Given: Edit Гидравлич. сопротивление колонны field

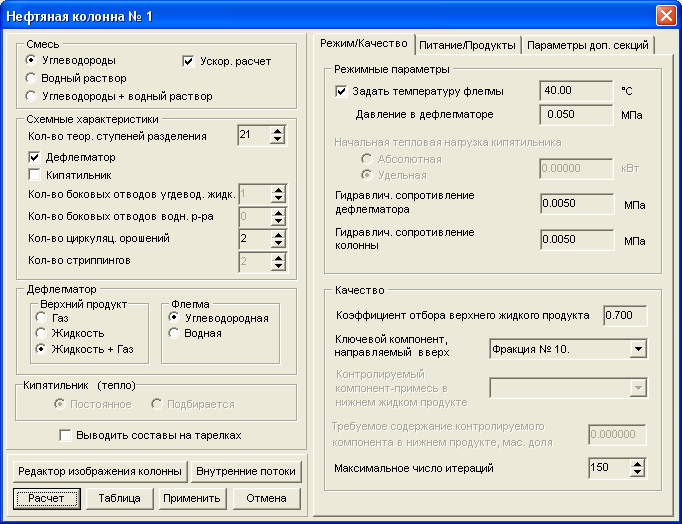Looking at the screenshot, I should click(x=577, y=240).
